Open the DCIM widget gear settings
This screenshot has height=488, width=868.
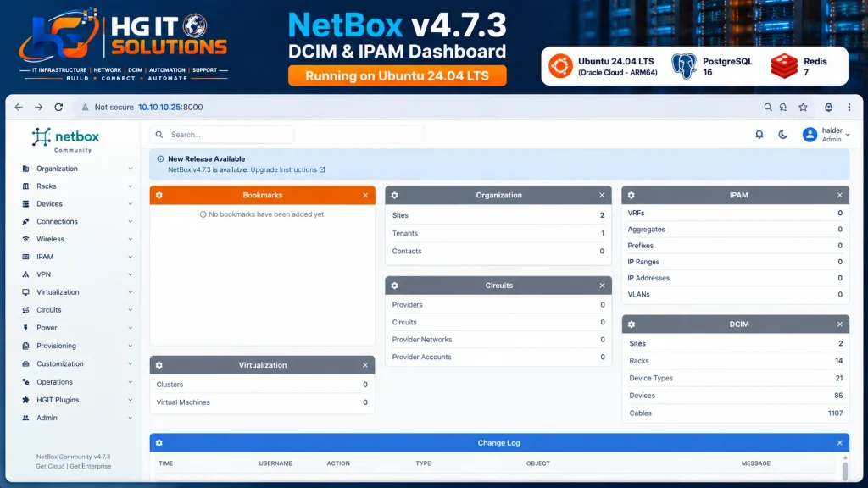[631, 324]
